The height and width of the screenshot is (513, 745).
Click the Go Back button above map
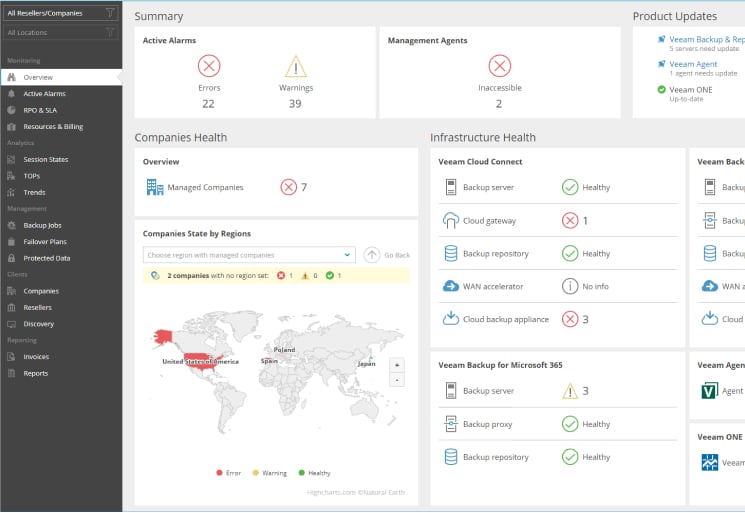coord(387,255)
